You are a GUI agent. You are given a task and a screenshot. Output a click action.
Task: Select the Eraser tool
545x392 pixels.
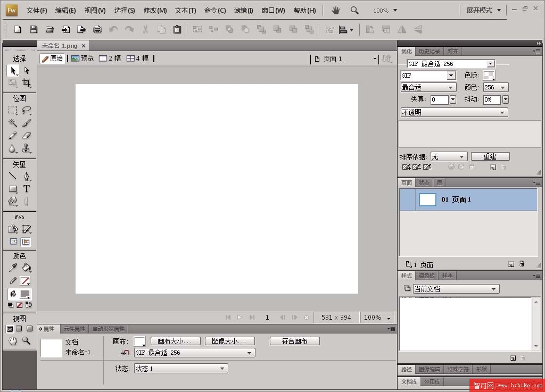26,135
